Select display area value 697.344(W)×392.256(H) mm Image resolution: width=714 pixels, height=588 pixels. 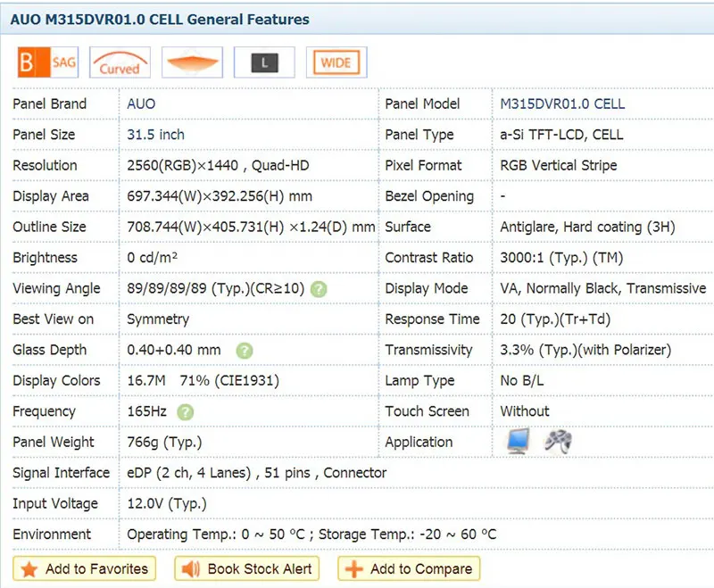point(220,196)
